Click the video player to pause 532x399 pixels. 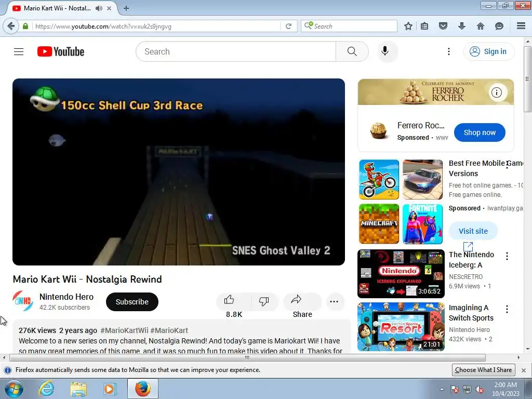pyautogui.click(x=179, y=172)
